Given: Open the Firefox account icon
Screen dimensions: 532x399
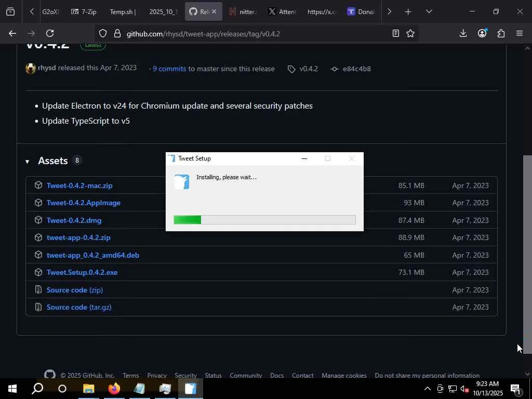Looking at the screenshot, I should tap(482, 33).
